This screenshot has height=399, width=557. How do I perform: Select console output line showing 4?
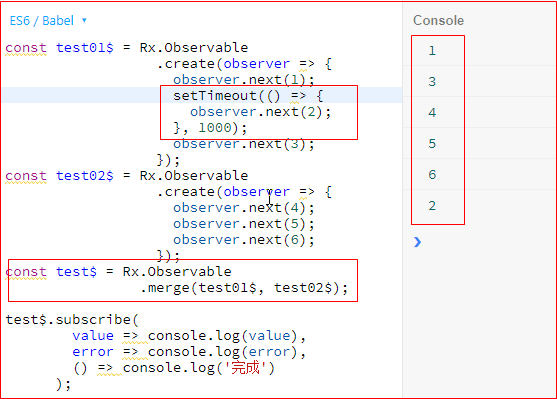coord(432,113)
